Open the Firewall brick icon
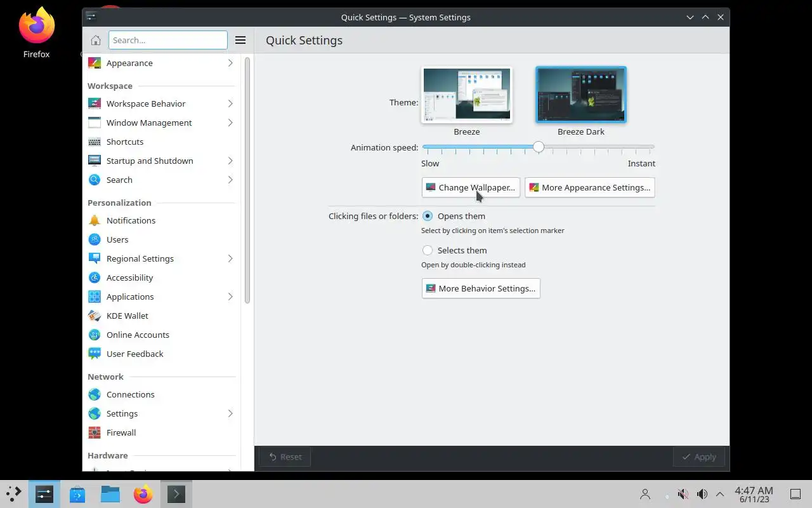This screenshot has height=508, width=812. (x=95, y=432)
